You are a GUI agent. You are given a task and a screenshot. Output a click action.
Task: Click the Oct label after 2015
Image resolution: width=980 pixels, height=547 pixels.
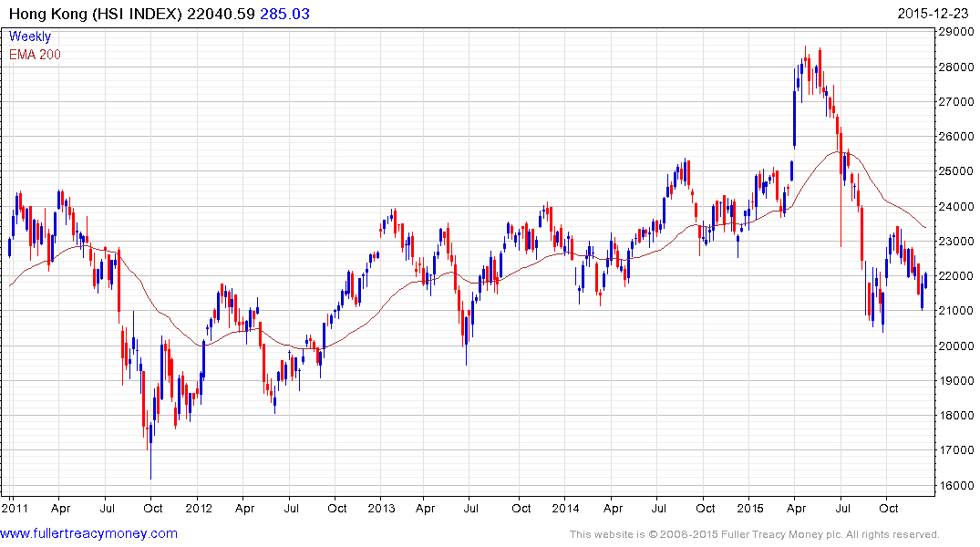[889, 508]
